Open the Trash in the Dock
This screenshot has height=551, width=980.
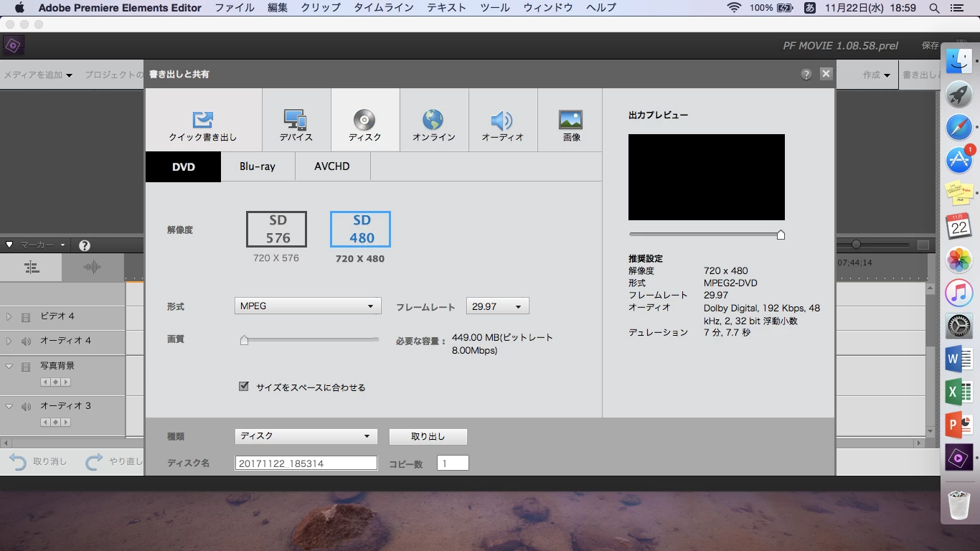959,504
